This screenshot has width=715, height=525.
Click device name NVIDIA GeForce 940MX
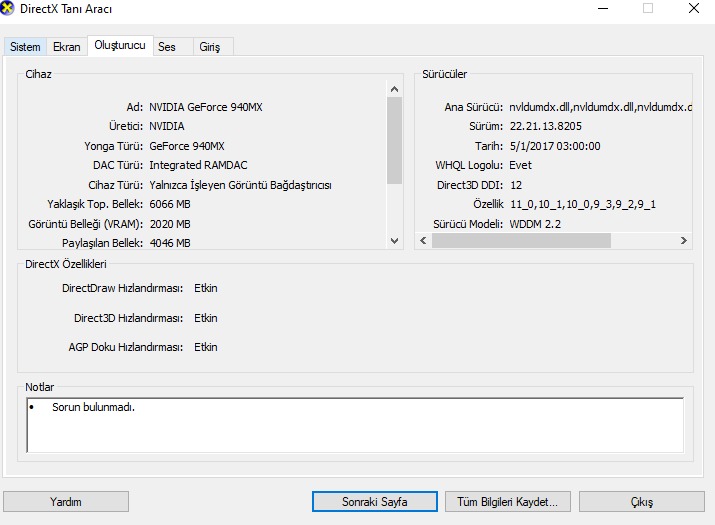[206, 107]
